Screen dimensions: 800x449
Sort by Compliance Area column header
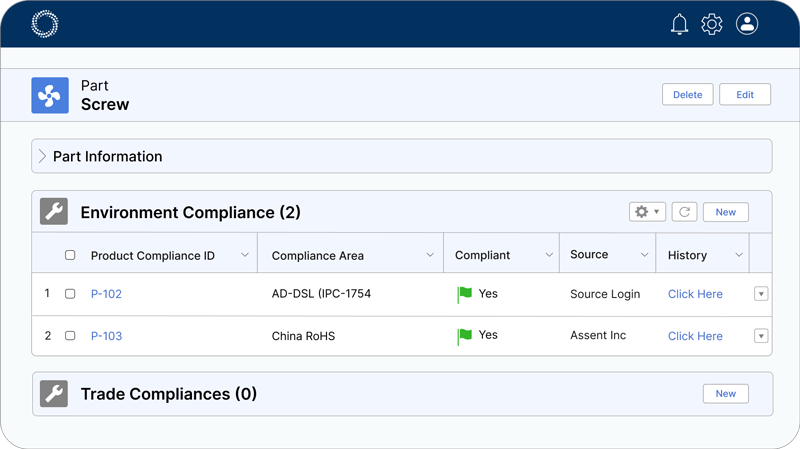click(x=318, y=255)
